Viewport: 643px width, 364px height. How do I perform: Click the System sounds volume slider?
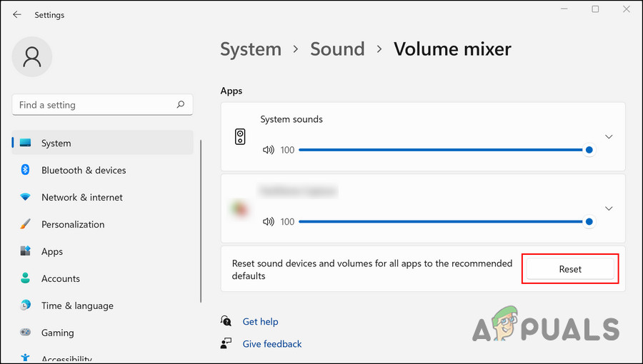coord(443,150)
